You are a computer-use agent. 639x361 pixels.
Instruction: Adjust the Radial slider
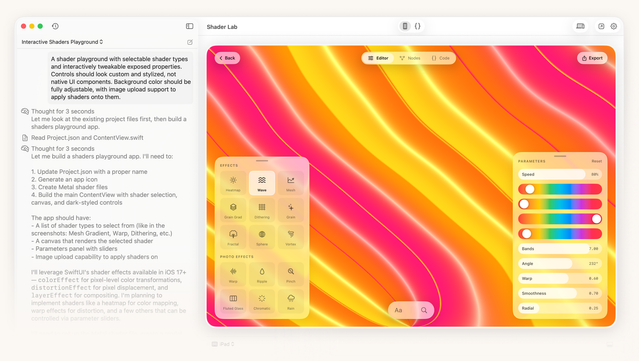pyautogui.click(x=560, y=308)
